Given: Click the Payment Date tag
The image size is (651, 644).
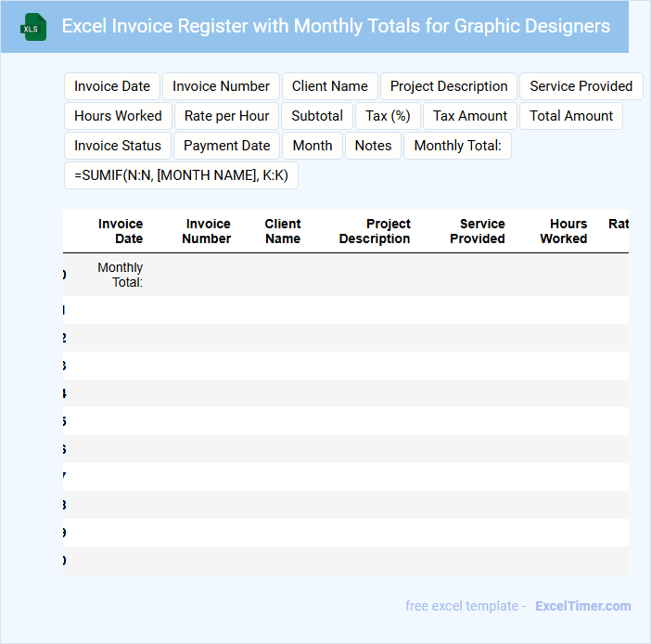Looking at the screenshot, I should pos(226,146).
